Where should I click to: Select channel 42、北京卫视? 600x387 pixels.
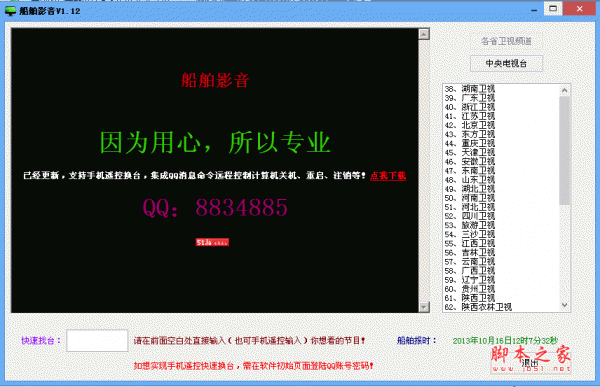coord(470,125)
